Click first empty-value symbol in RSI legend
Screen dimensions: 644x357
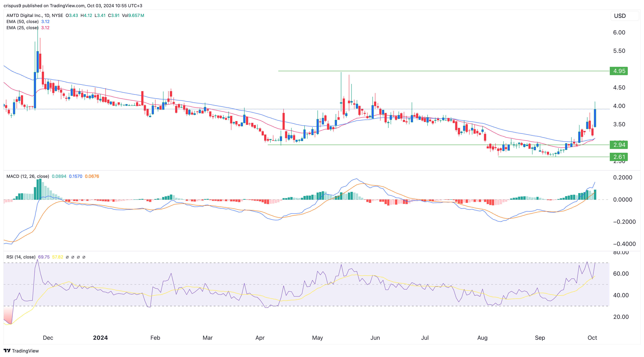[67, 257]
